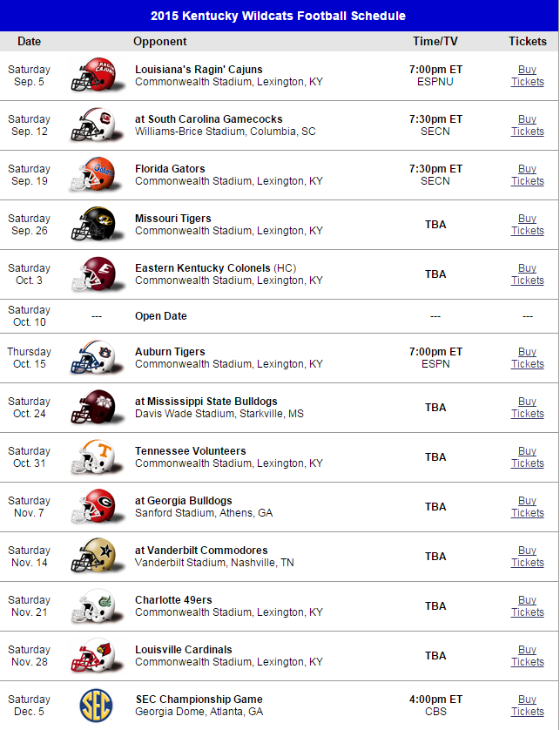
Task: Click the Auburn Tigers helmet icon
Action: click(93, 358)
